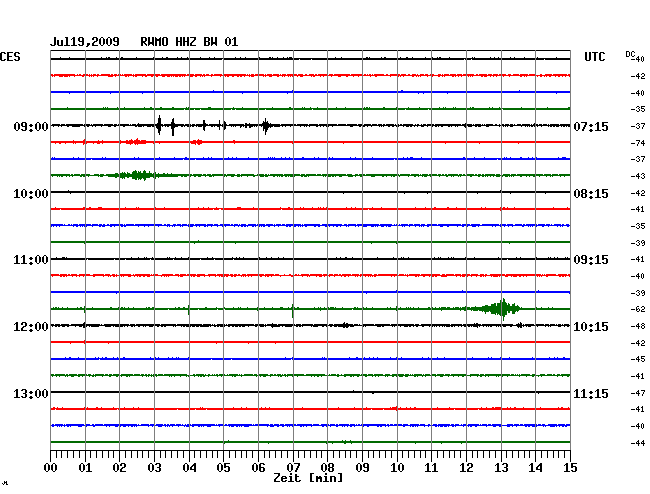Click the "Zeit [min]" axis title
This screenshot has width=650, height=494.
click(308, 478)
